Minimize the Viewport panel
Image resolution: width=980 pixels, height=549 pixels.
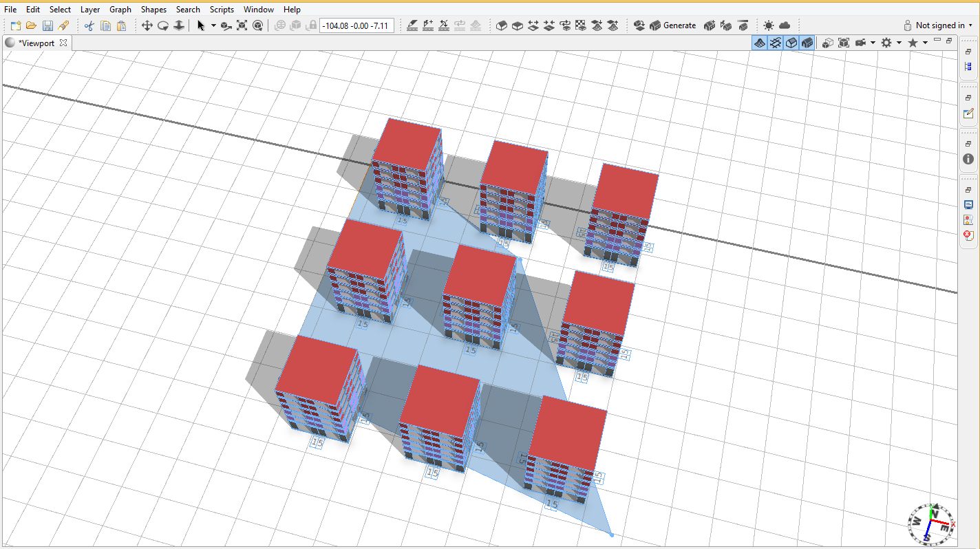tap(937, 41)
